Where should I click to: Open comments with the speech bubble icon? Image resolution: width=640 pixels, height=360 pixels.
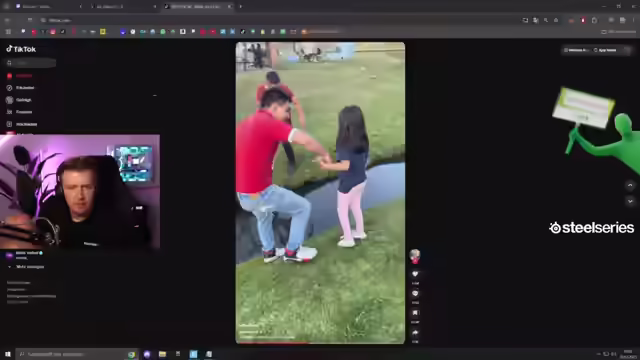tap(415, 293)
